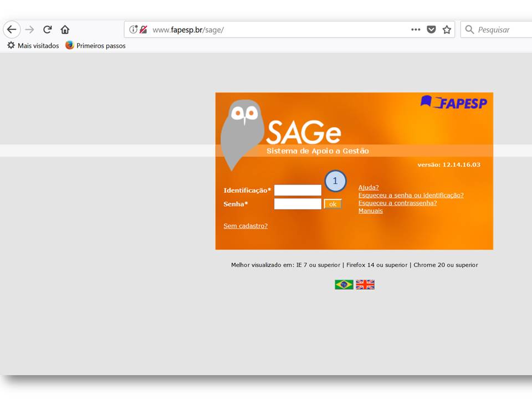Open Esqueceu a senha ou identificação link
The image size is (532, 399).
[411, 195]
